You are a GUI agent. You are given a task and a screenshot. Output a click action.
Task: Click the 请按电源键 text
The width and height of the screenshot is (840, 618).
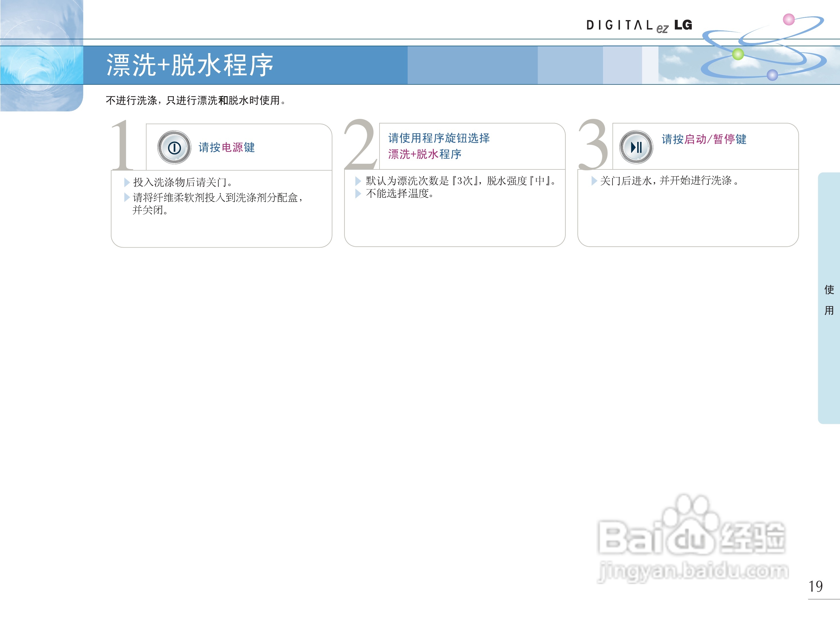226,147
